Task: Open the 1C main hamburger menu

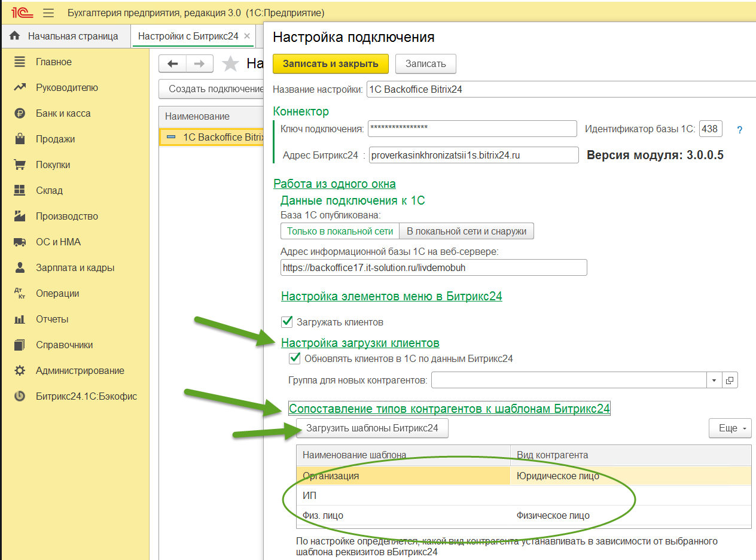Action: tap(48, 13)
